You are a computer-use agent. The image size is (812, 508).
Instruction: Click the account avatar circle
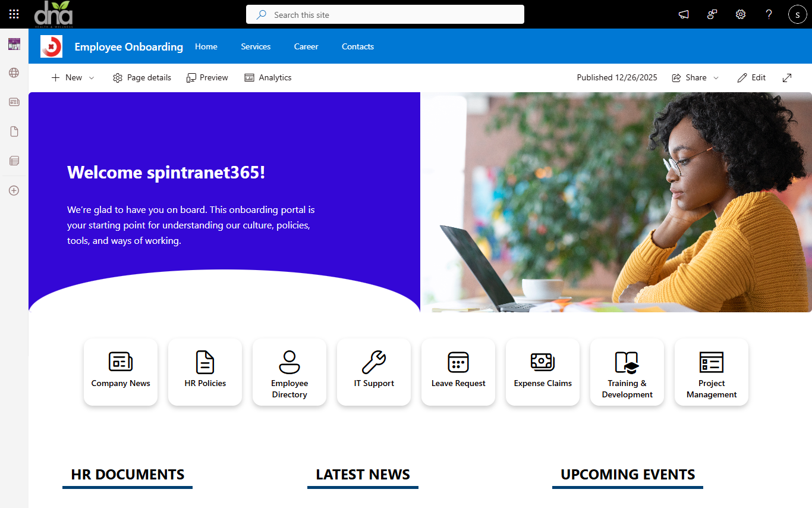tap(797, 14)
